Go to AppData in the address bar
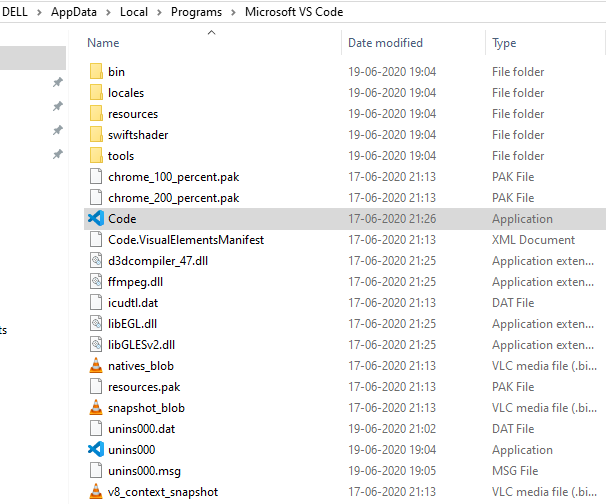This screenshot has width=606, height=504. (x=74, y=12)
